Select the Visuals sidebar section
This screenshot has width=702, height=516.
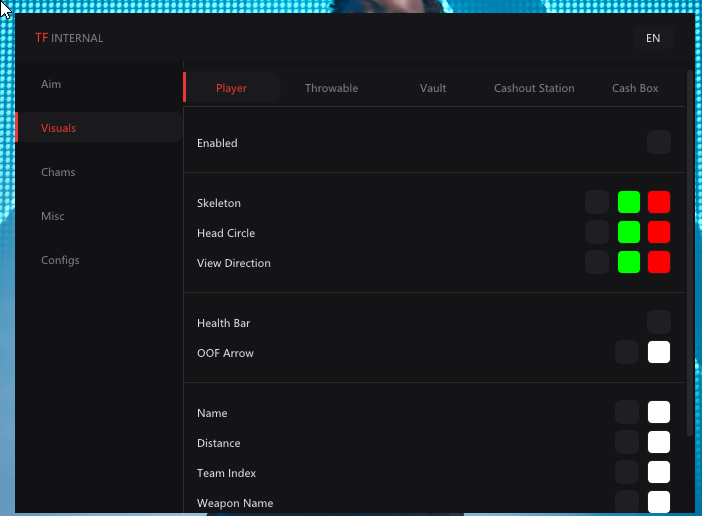pyautogui.click(x=98, y=128)
